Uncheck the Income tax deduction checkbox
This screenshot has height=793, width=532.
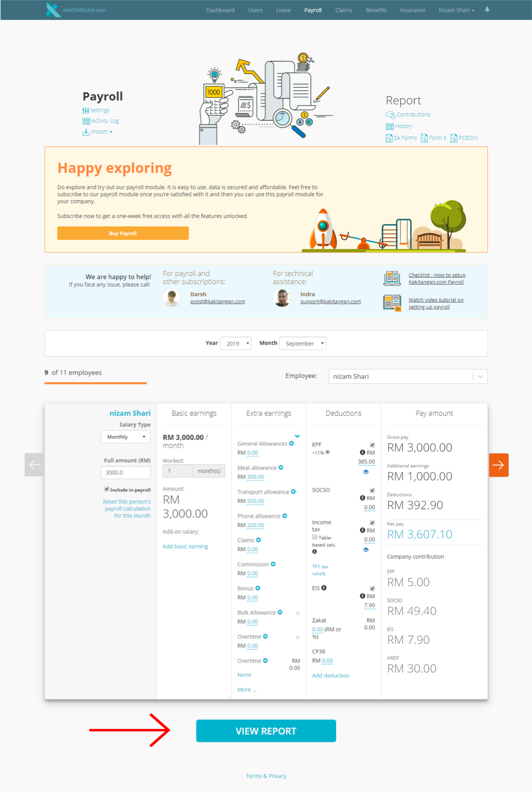pyautogui.click(x=372, y=523)
